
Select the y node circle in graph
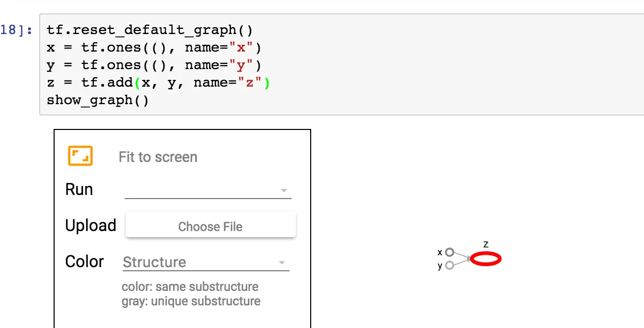point(449,266)
